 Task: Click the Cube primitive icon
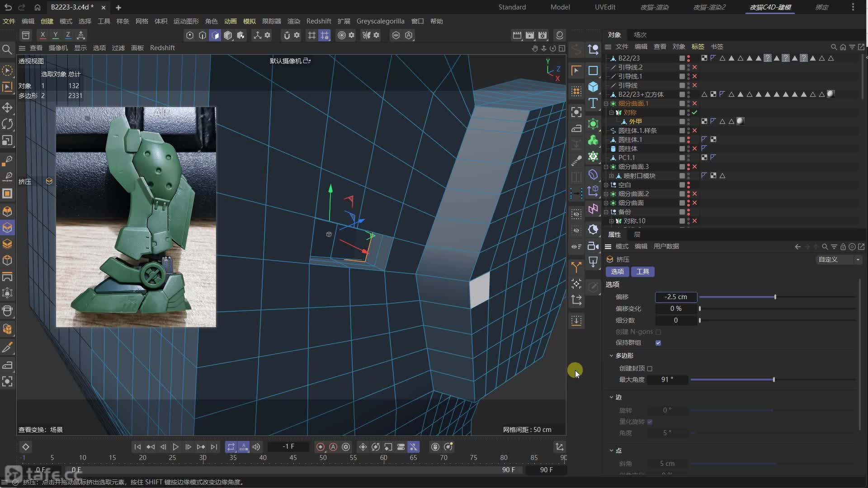[593, 87]
